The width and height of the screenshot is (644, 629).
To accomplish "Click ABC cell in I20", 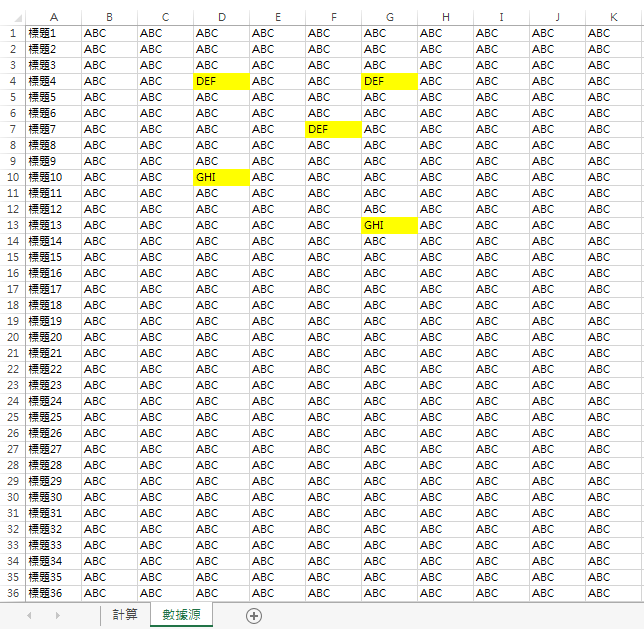I will pyautogui.click(x=501, y=337).
